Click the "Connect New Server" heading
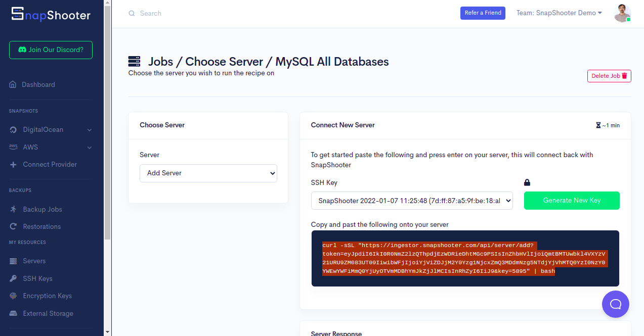This screenshot has width=644, height=336. [343, 125]
